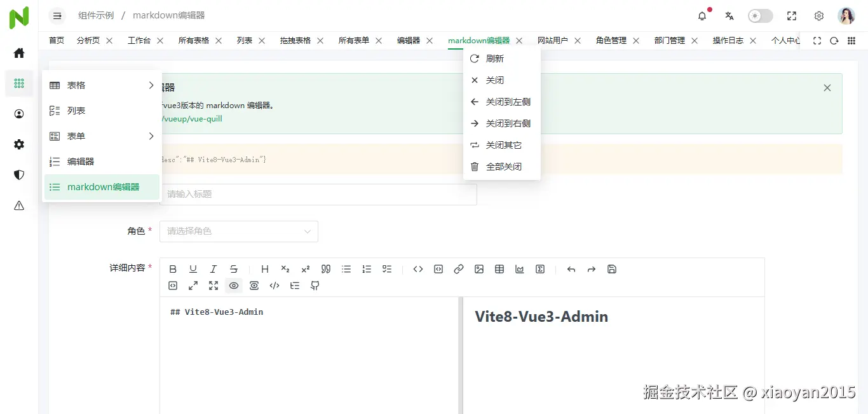Expand the 表格 submenu
The height and width of the screenshot is (414, 868).
[x=102, y=85]
